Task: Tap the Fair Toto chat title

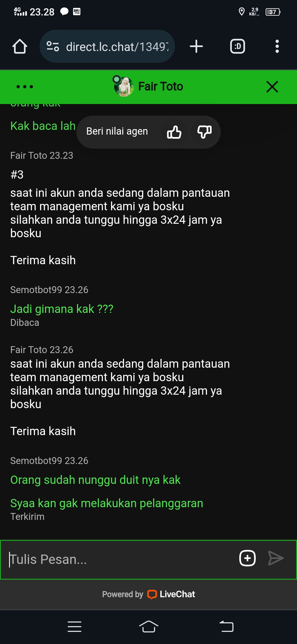Action: coord(161,86)
